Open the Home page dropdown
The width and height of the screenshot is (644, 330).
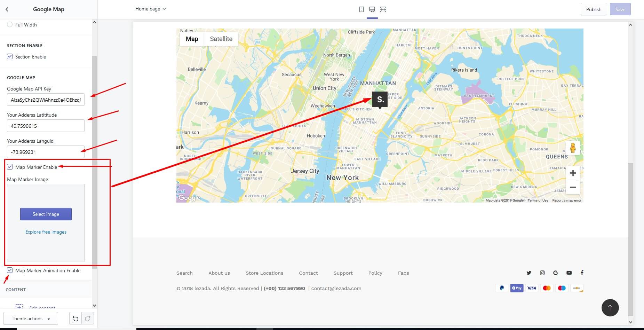(150, 9)
